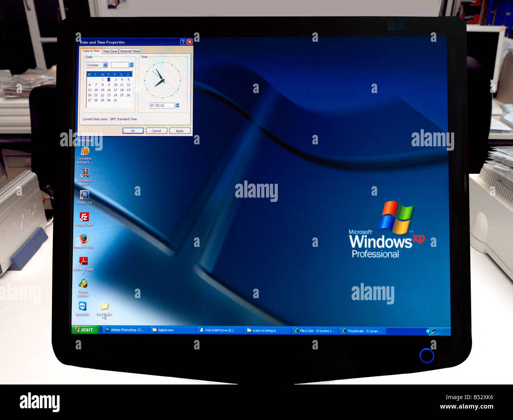This screenshot has height=420, width=513.
Task: Close the Date and Time Properties dialog
Action: (x=190, y=42)
